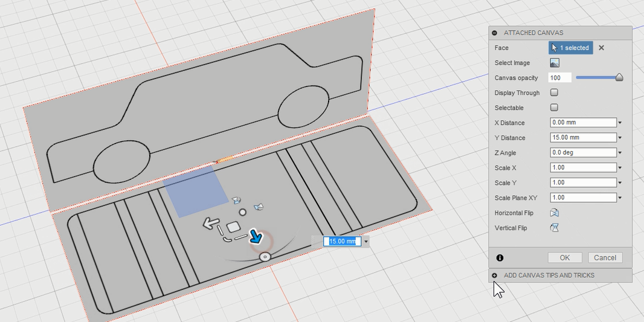Click the blue plane-scale square manipulator
Screen dimensions: 644x322
pos(196,192)
